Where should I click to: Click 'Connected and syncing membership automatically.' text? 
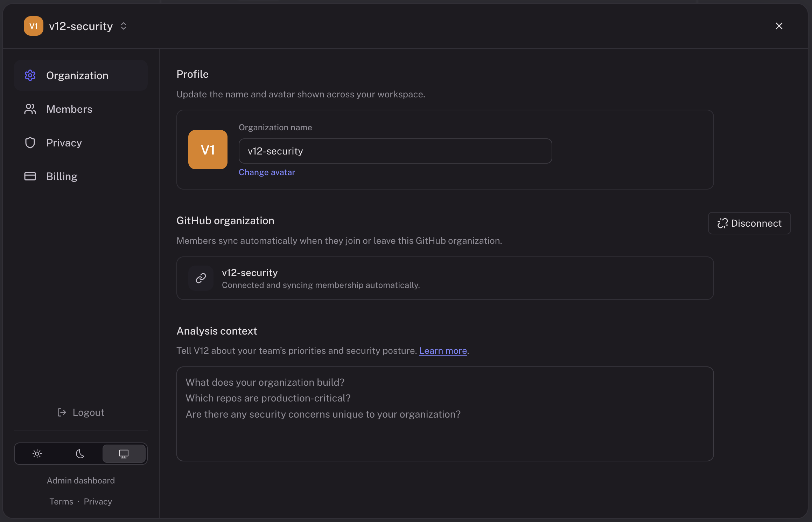[321, 285]
